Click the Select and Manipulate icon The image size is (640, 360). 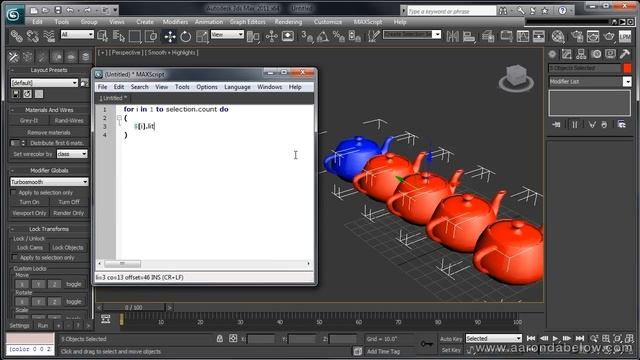pos(271,36)
